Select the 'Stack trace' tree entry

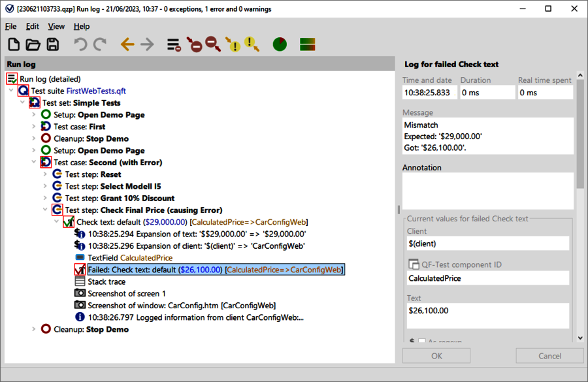(106, 281)
